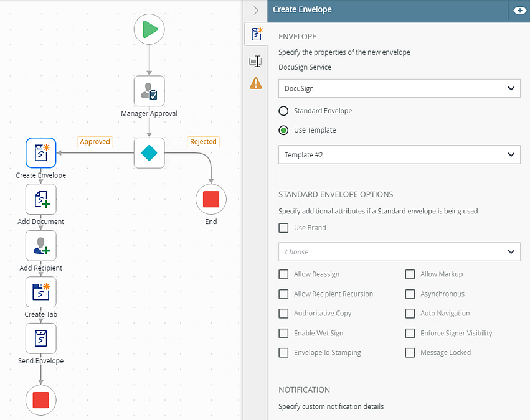
Task: Switch to the properties text-field tab
Action: tap(255, 60)
